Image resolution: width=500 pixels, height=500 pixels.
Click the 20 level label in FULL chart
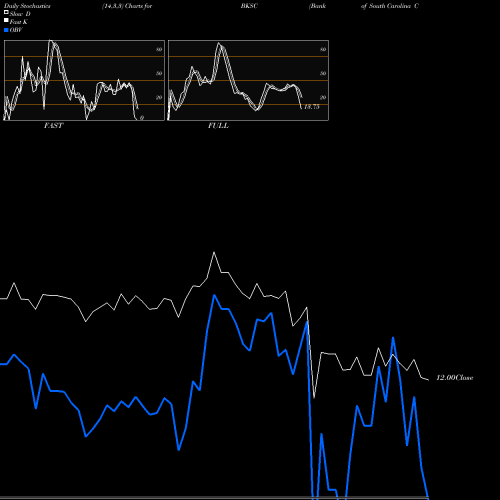coord(323,97)
